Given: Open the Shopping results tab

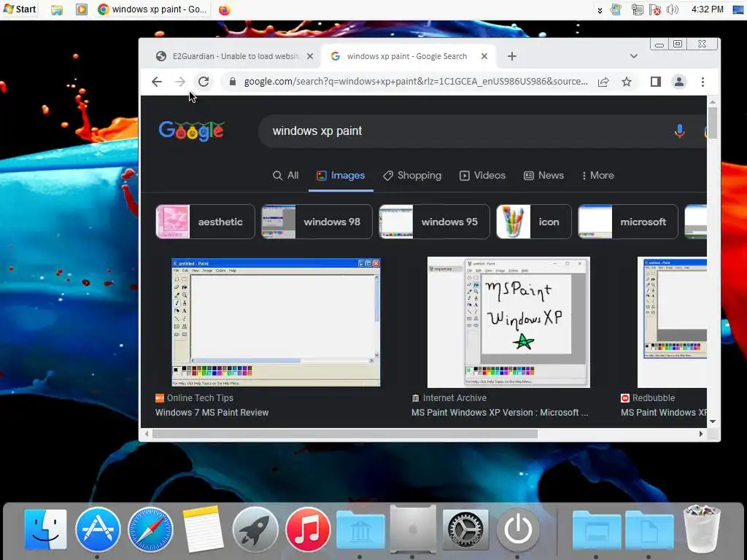Looking at the screenshot, I should [412, 175].
